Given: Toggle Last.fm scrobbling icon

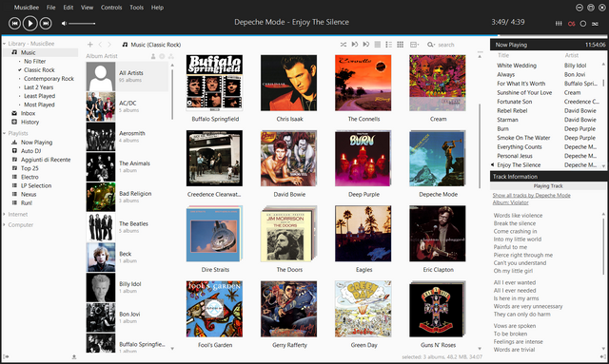Looking at the screenshot, I should (571, 24).
